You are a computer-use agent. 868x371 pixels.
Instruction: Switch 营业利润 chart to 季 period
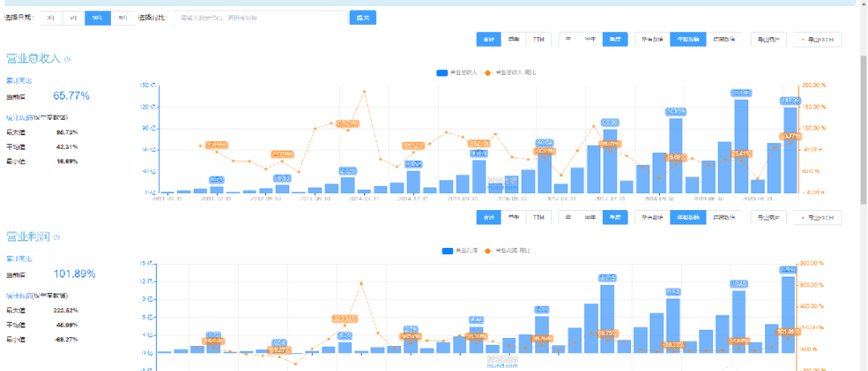tap(568, 217)
